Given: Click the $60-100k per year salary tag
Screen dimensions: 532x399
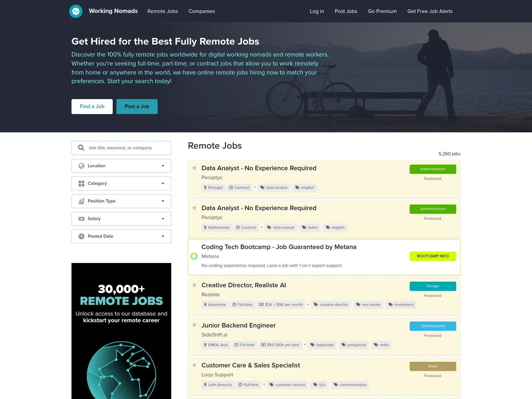Looking at the screenshot, I should coord(280,345).
